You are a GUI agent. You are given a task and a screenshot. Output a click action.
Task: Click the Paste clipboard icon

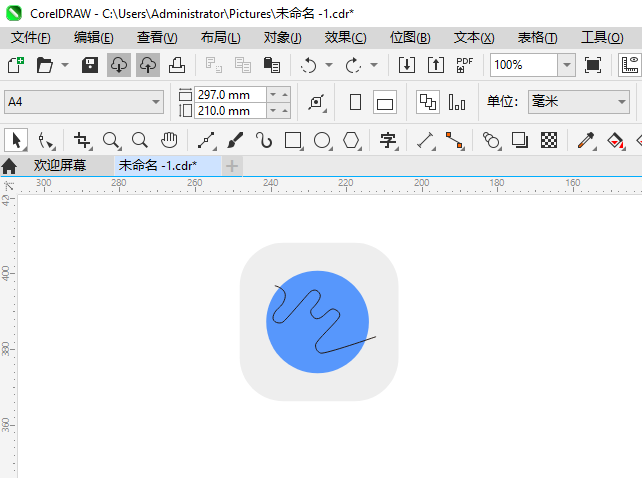point(272,65)
